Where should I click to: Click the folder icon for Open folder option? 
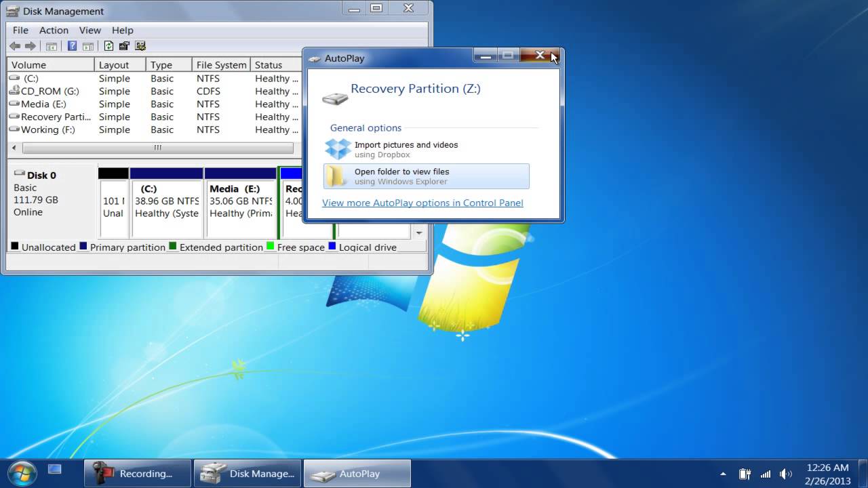[x=336, y=176]
